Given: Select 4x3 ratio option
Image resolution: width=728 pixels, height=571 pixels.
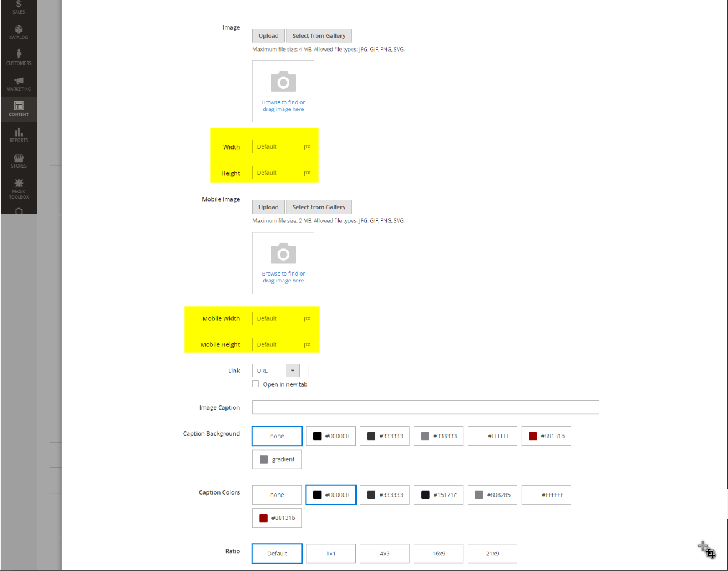Looking at the screenshot, I should coord(385,554).
